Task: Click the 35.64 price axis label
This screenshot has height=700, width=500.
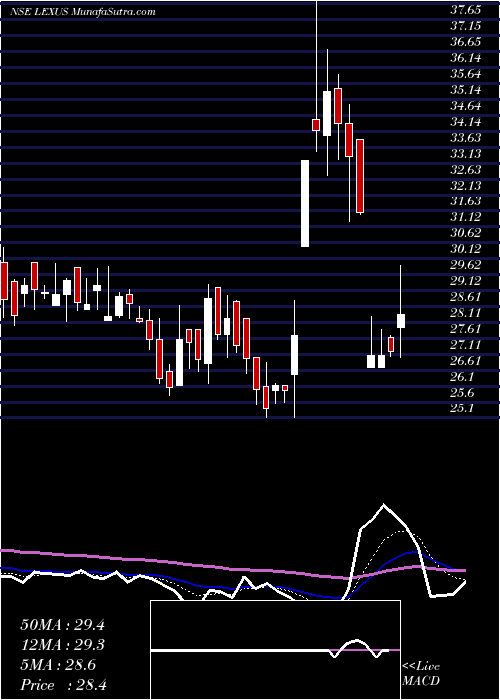Action: (x=465, y=74)
